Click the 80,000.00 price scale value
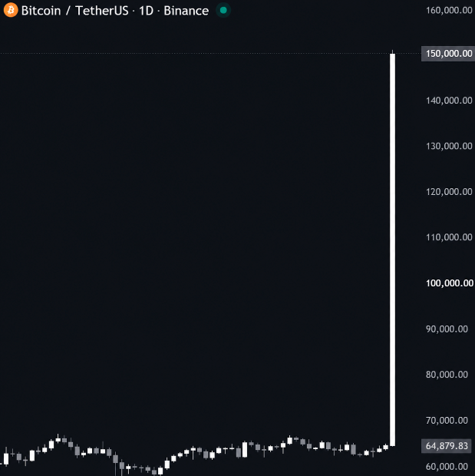Screen dimensions: 475x476 pos(447,375)
